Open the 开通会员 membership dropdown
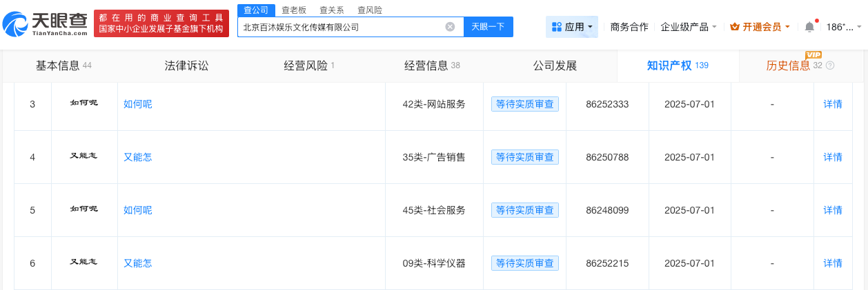The height and width of the screenshot is (290, 868). 760,27
